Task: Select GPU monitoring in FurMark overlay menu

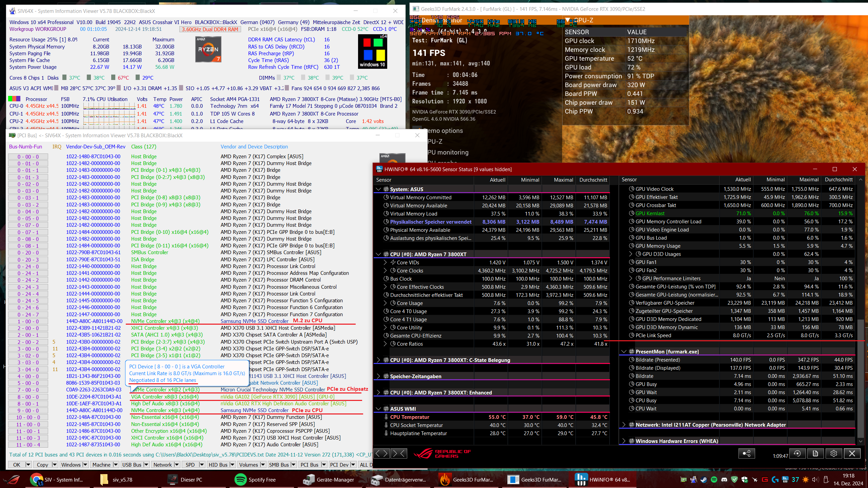Action: [448, 152]
